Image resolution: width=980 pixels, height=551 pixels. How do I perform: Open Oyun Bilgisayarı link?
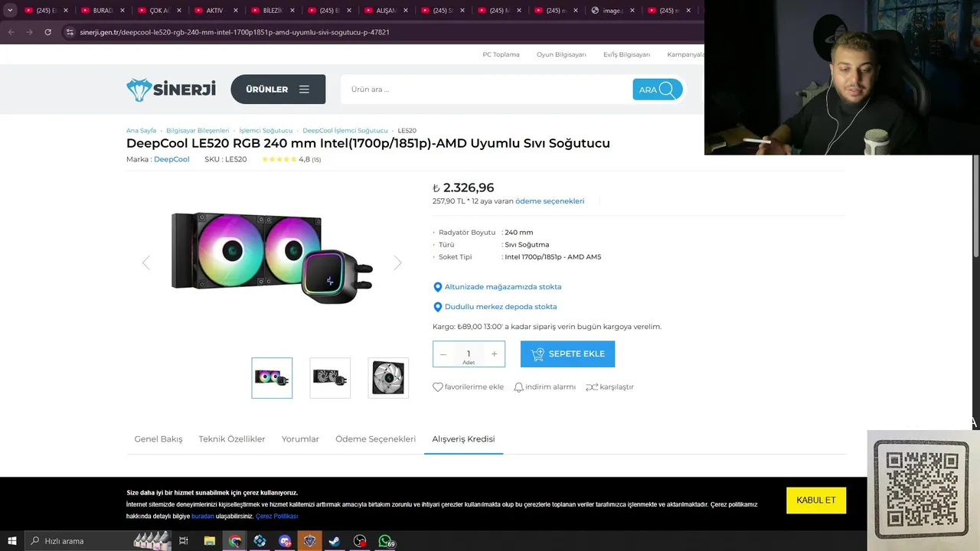tap(561, 54)
